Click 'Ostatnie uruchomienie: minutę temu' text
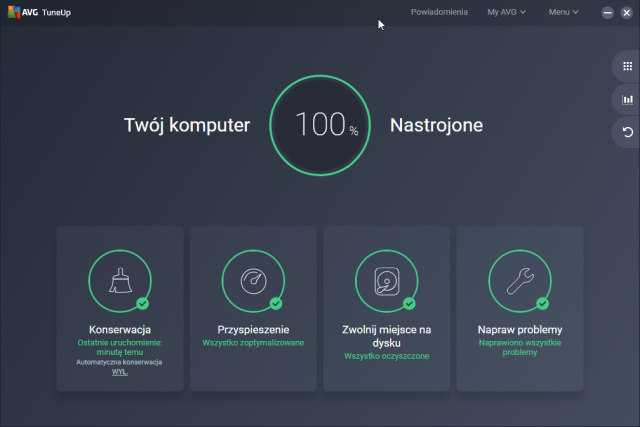The height and width of the screenshot is (427, 640). click(x=120, y=347)
